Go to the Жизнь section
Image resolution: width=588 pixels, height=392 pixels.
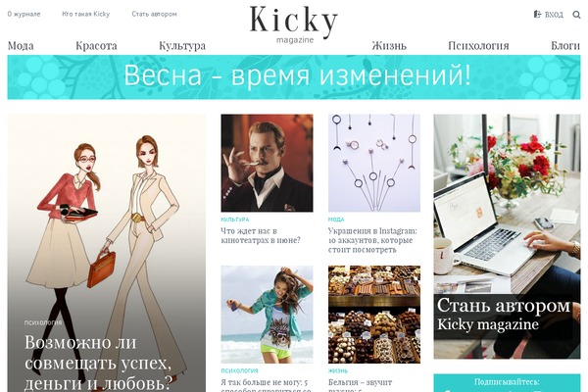coord(389,46)
